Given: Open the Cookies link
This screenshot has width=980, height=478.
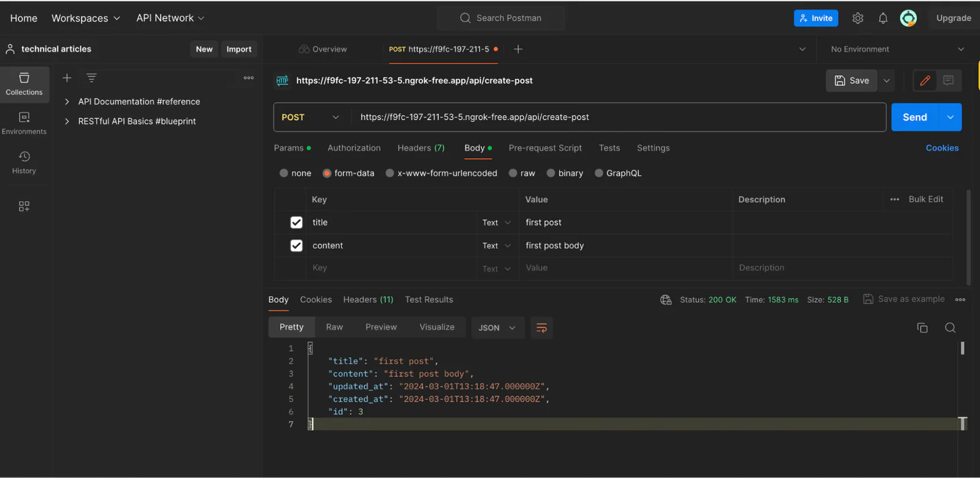Looking at the screenshot, I should click(x=942, y=148).
